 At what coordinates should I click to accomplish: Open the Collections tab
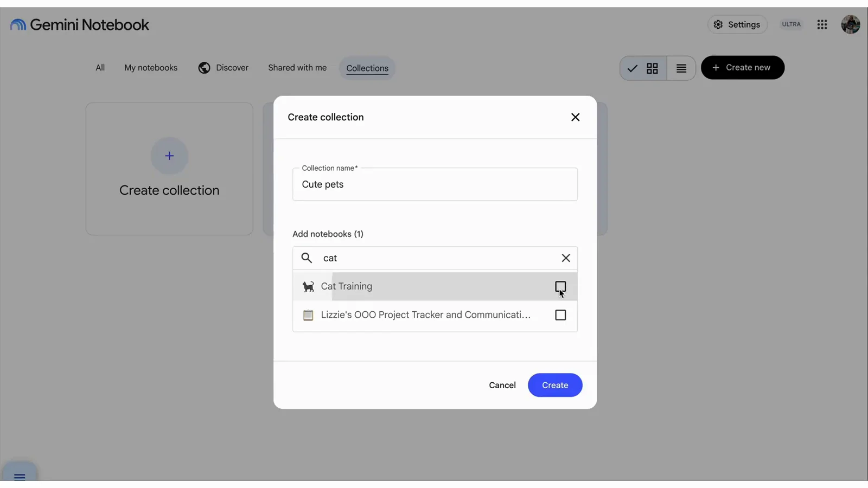point(367,68)
